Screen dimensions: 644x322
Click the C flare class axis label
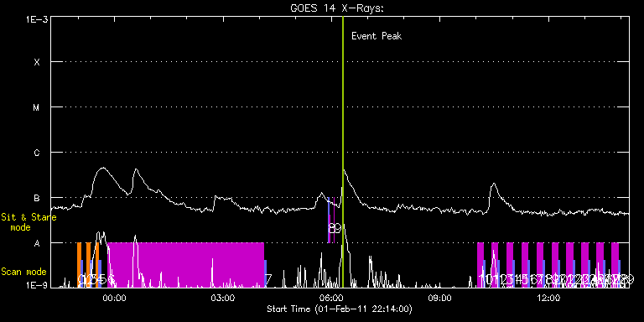point(37,153)
